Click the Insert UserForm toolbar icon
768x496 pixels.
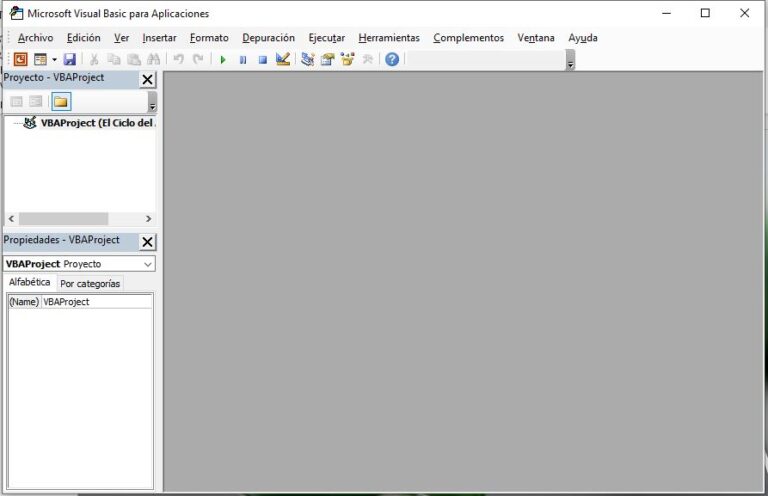40,59
